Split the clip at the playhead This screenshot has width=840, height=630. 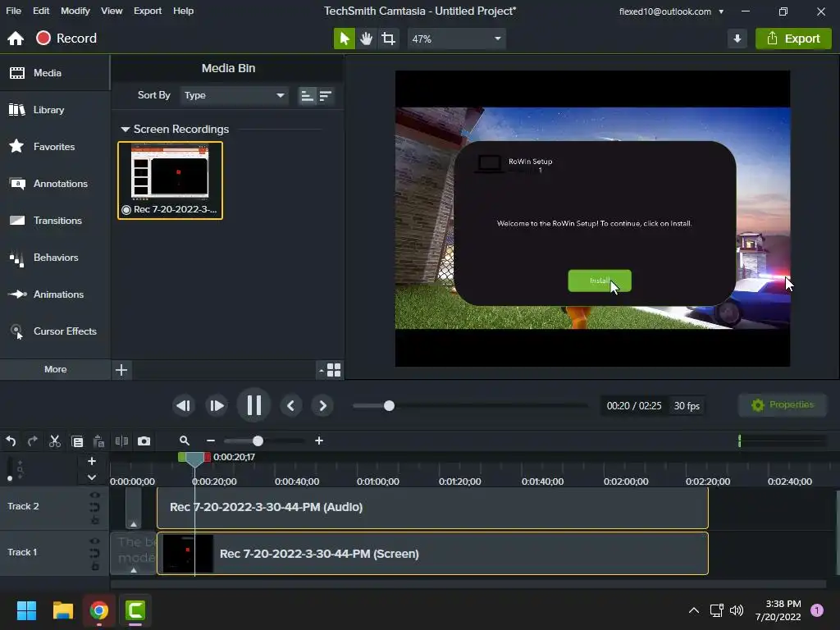[x=121, y=441]
